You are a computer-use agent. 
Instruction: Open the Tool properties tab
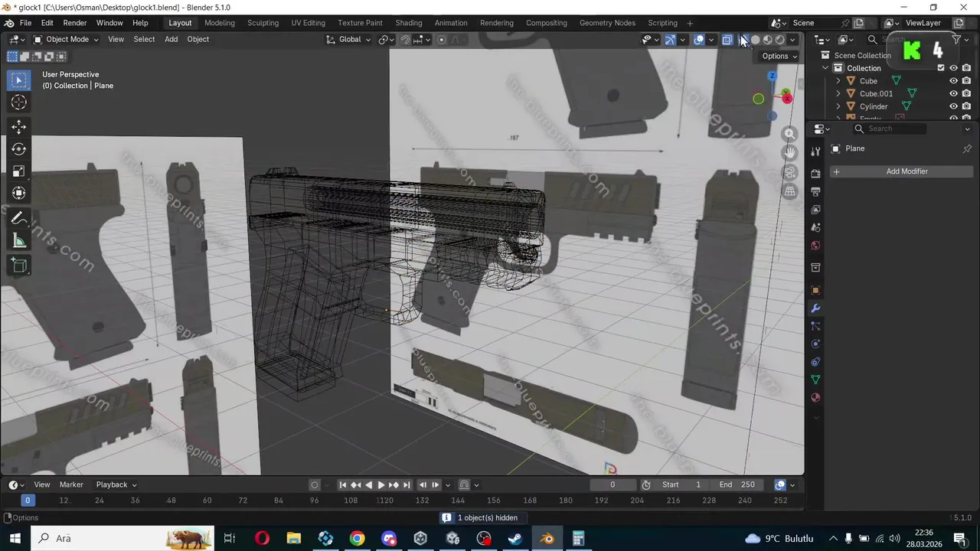815,152
